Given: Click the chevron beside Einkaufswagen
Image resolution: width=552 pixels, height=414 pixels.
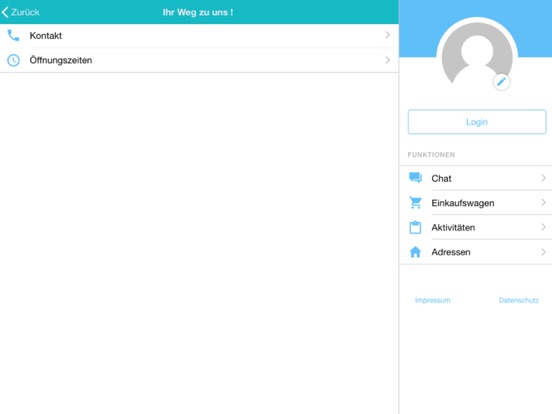Looking at the screenshot, I should click(543, 203).
